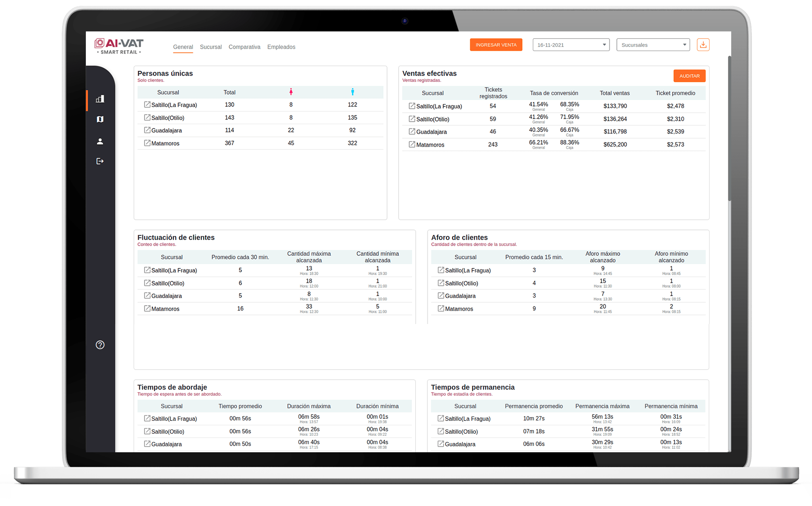Click Guadalajara tickets registrados 46

[x=493, y=131]
